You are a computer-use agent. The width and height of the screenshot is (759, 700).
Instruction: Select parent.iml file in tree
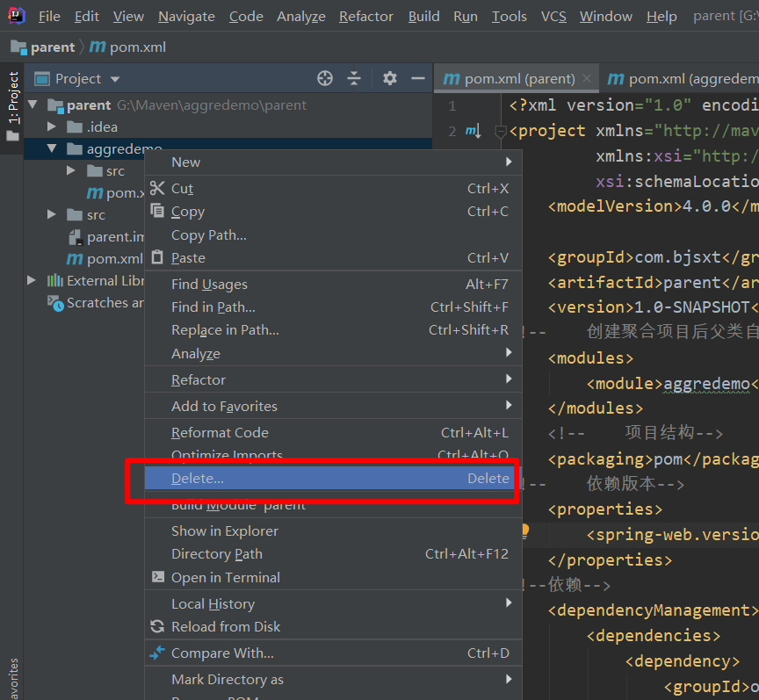[115, 237]
